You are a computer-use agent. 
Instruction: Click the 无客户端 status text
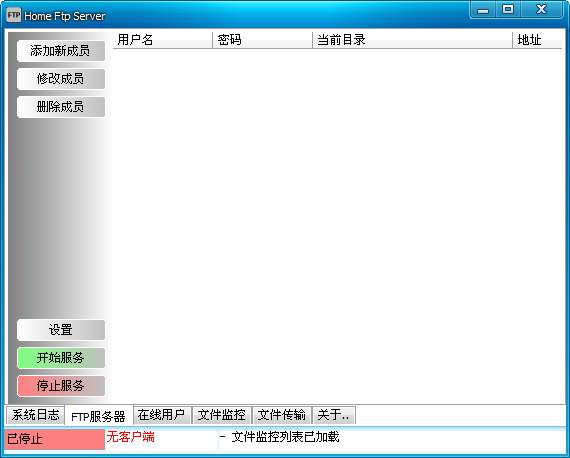(x=131, y=437)
